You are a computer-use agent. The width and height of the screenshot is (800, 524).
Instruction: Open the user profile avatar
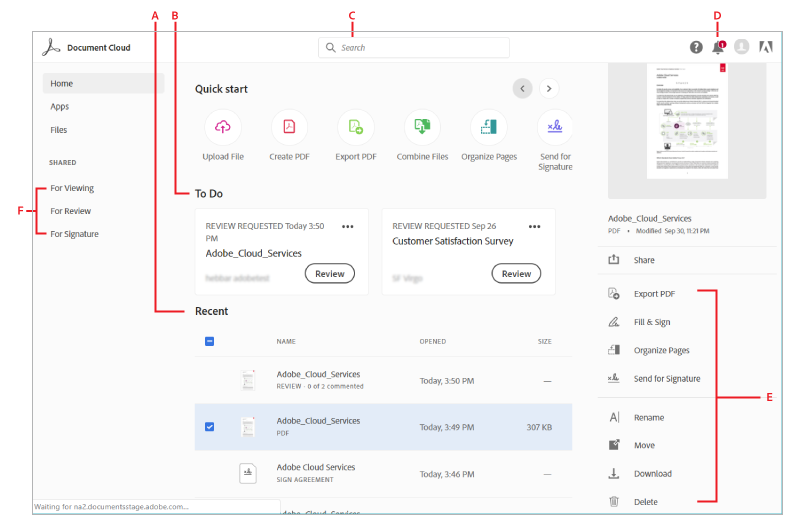coord(741,47)
